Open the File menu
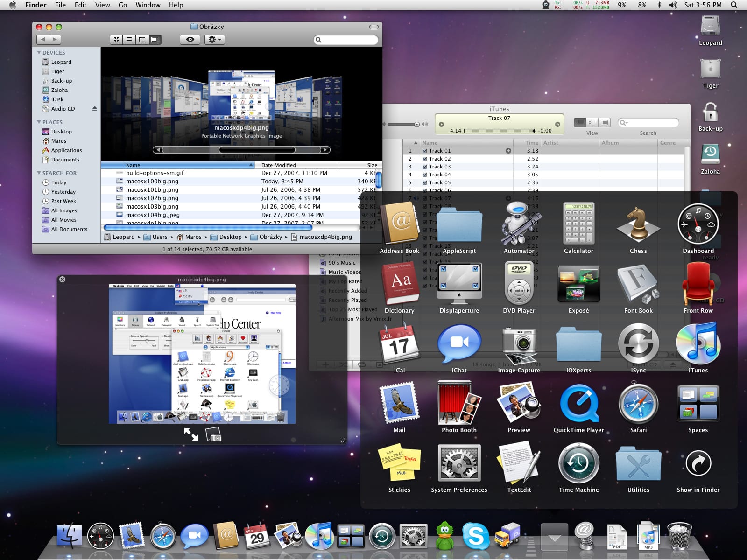The height and width of the screenshot is (560, 747). [60, 5]
